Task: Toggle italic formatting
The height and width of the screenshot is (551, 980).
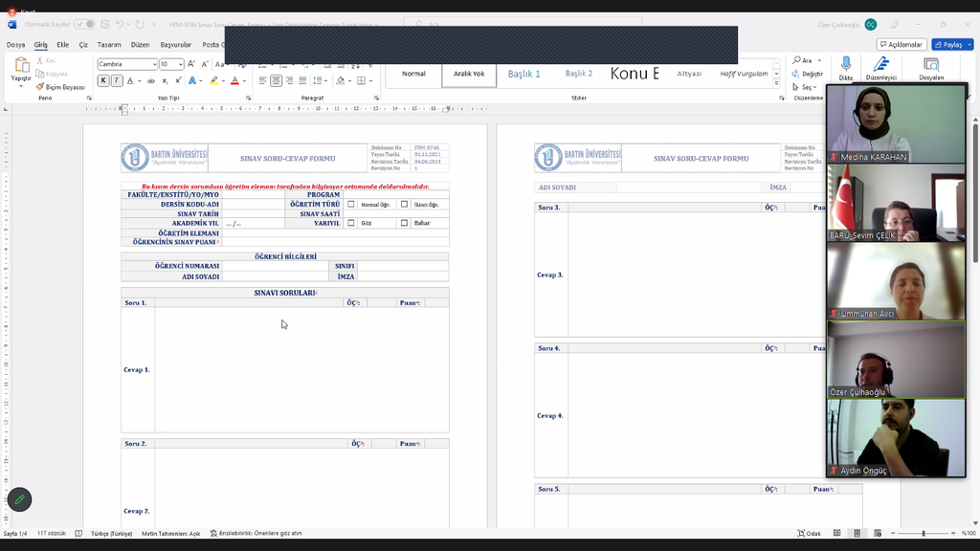Action: click(x=117, y=81)
